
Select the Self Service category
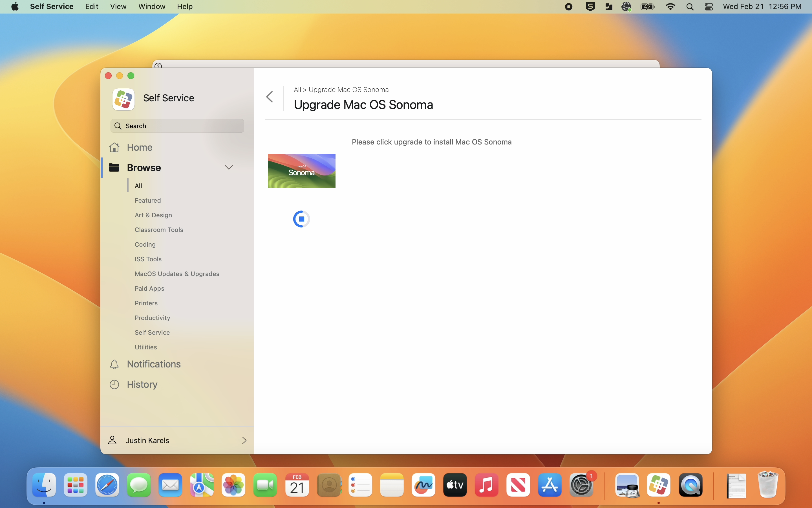(x=152, y=332)
